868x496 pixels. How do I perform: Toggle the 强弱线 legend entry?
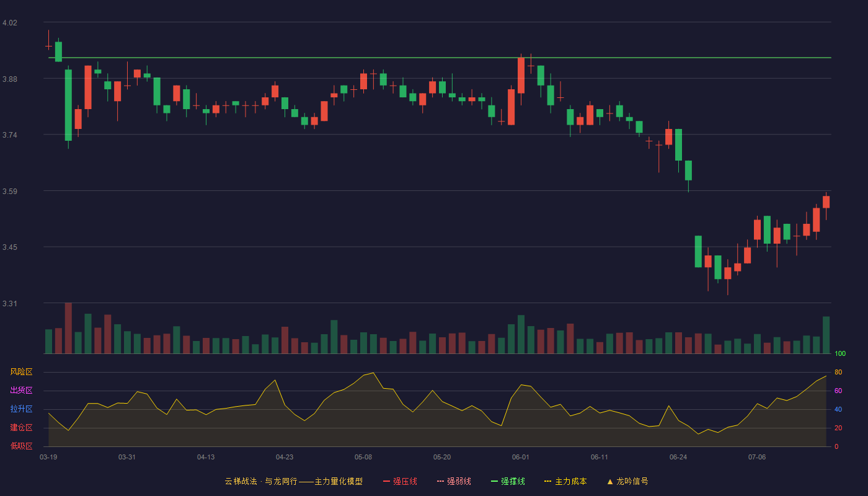(x=454, y=481)
